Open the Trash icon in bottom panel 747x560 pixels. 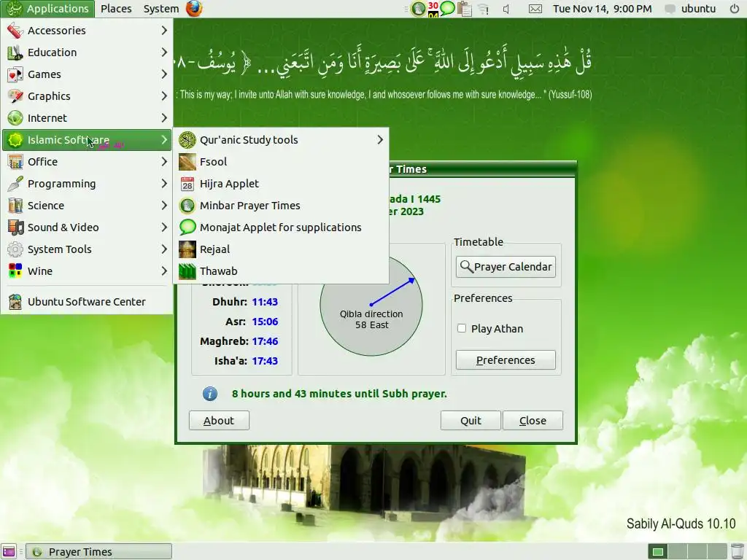point(737,551)
